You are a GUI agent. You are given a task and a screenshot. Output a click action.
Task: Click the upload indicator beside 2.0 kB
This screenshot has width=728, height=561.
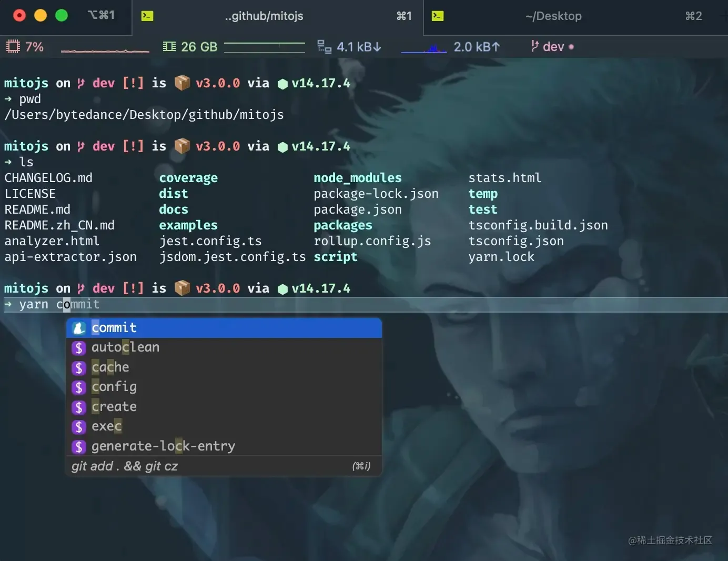(497, 46)
